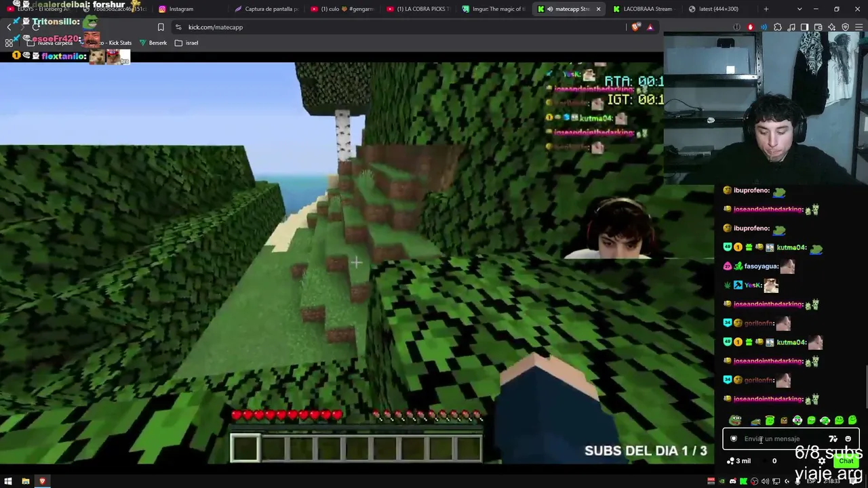868x488 pixels.
Task: Open a new browser tab
Action: point(766,9)
